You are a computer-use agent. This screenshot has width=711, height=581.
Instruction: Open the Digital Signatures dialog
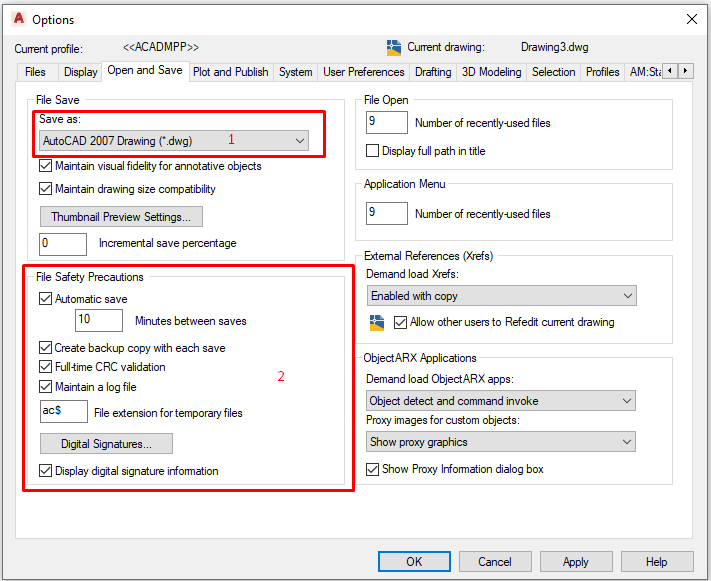[x=106, y=443]
